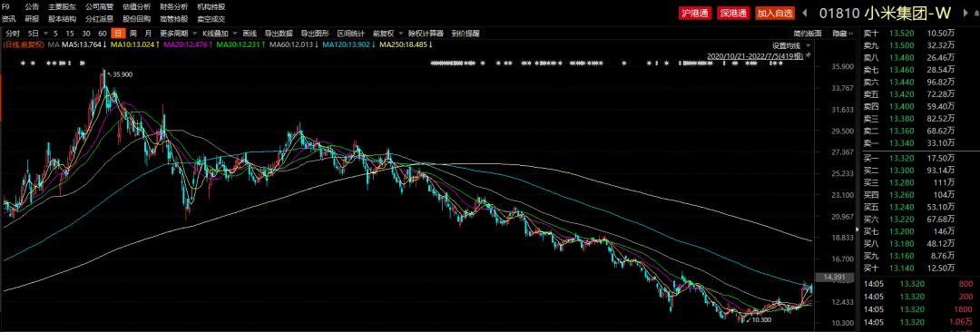980x332 pixels.
Task: Click the MA20:12.476 indicator label
Action: click(187, 45)
